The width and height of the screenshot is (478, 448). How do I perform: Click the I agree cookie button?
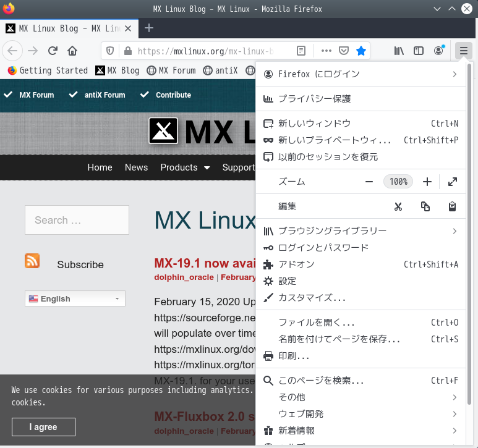[43, 427]
